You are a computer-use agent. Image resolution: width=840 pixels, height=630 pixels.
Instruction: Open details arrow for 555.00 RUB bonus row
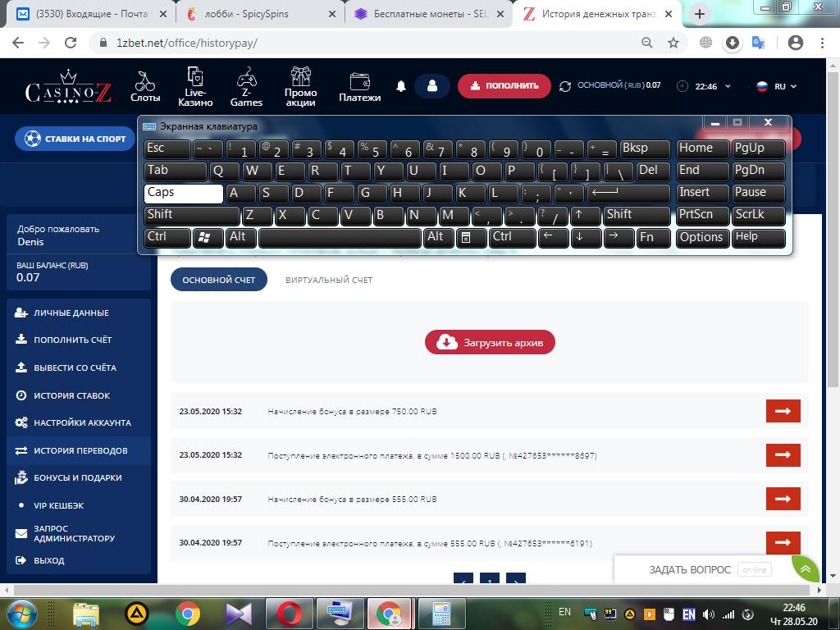(x=783, y=499)
